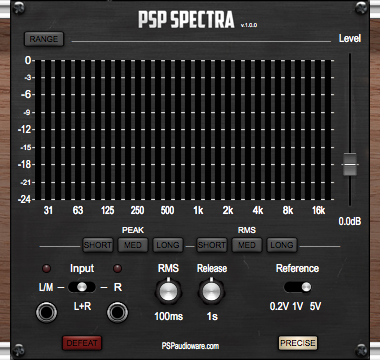This screenshot has height=360, width=380.
Task: Click the 1s Release value
Action: pyautogui.click(x=212, y=316)
